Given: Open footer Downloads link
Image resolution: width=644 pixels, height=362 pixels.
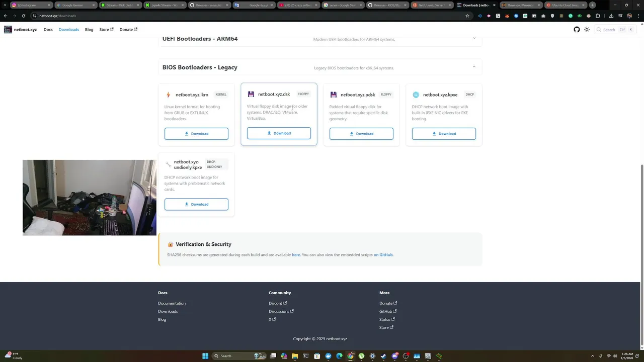Looking at the screenshot, I should (168, 311).
